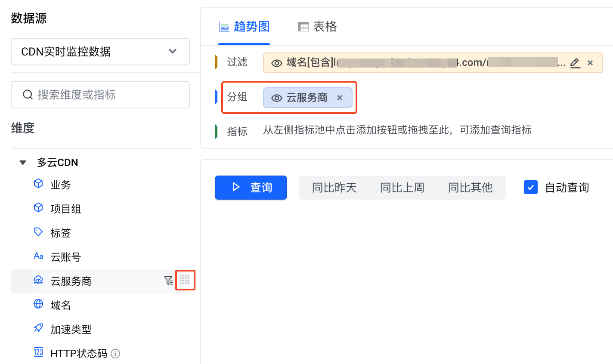Remove the 云服务商 group chip
The image size is (613, 364).
(x=340, y=98)
